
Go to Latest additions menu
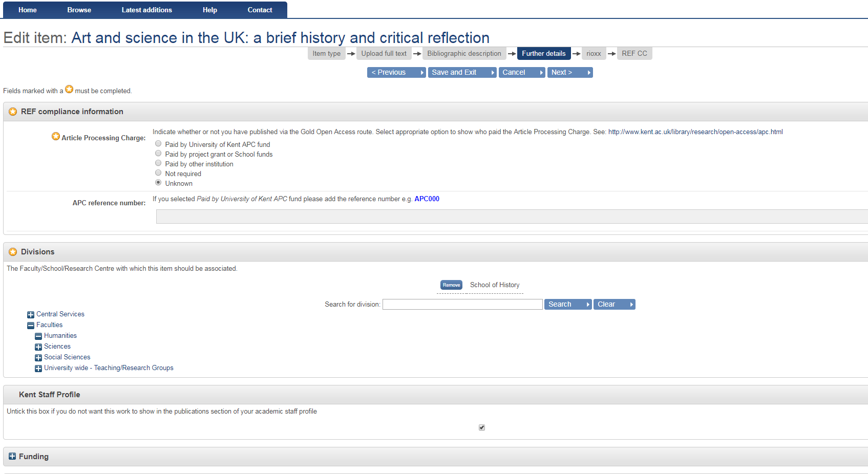point(146,10)
